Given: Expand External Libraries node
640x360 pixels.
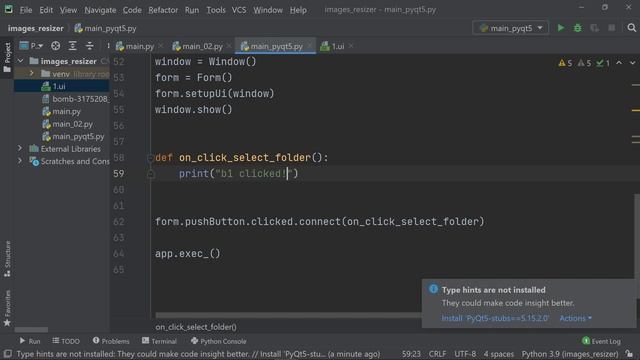Looking at the screenshot, I should pos(20,149).
